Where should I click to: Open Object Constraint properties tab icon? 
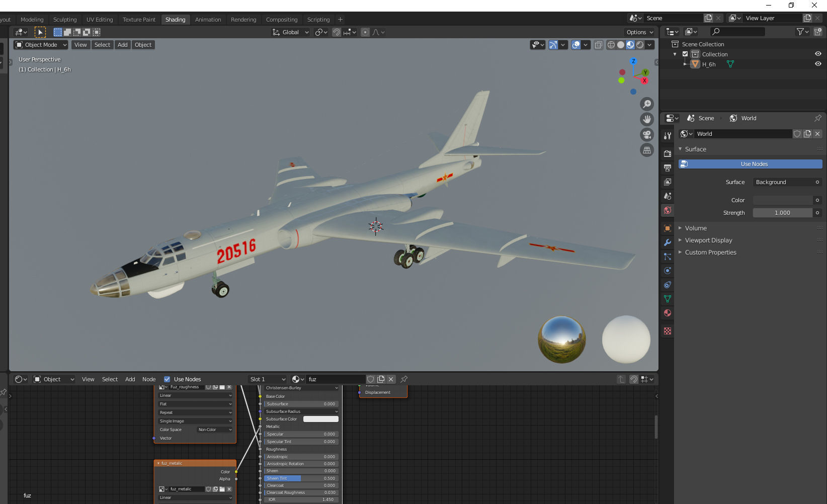(x=668, y=285)
